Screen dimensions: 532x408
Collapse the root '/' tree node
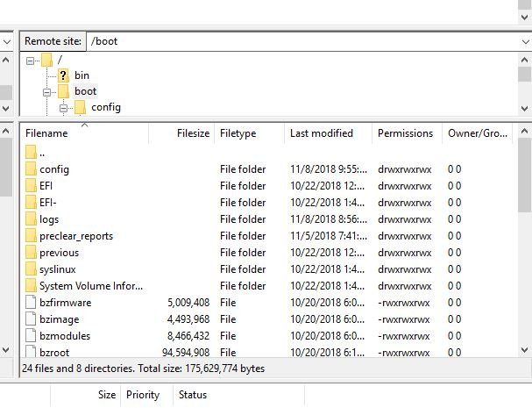click(30, 61)
